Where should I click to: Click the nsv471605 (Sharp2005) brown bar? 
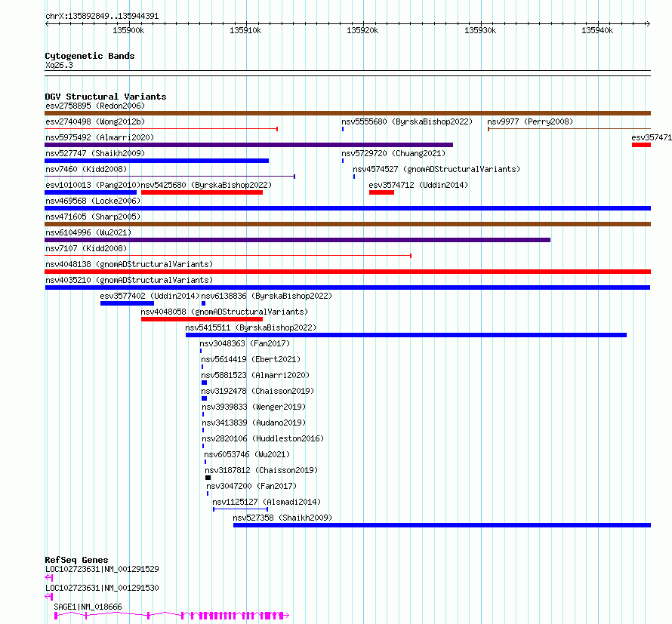pos(347,224)
